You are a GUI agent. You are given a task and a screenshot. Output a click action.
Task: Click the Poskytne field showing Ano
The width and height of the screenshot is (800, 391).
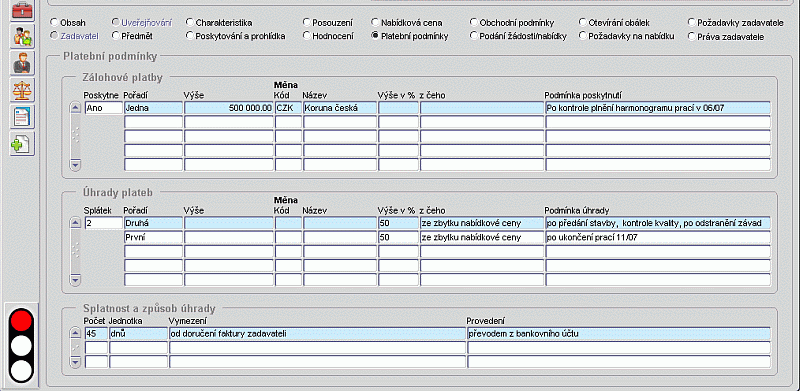click(x=104, y=108)
